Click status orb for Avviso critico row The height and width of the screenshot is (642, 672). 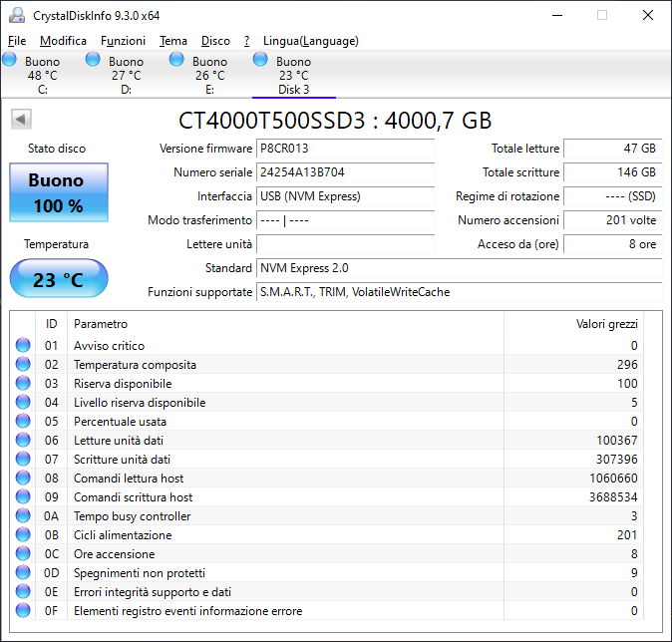pos(23,345)
